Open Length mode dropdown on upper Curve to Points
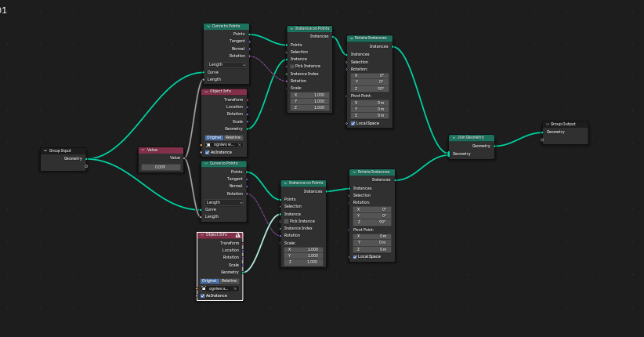The image size is (644, 337). pyautogui.click(x=226, y=64)
